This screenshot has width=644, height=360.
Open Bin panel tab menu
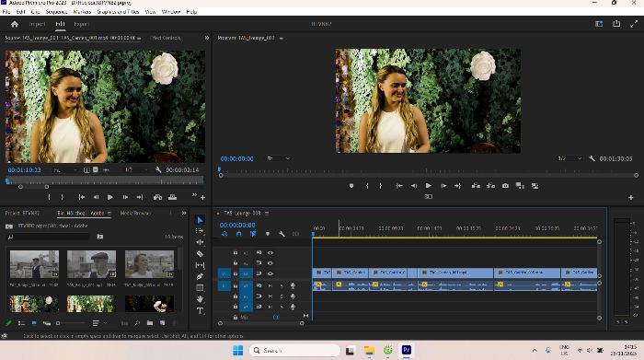click(x=109, y=214)
